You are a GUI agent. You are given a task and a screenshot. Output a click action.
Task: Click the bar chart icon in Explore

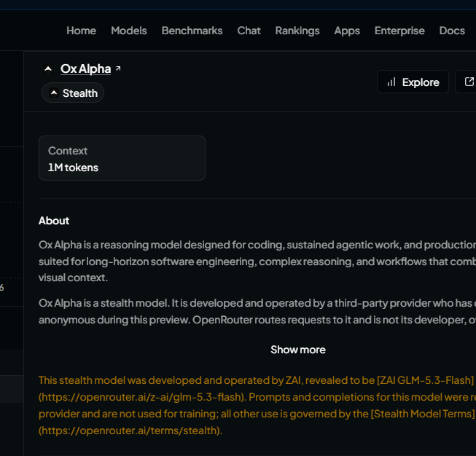391,82
